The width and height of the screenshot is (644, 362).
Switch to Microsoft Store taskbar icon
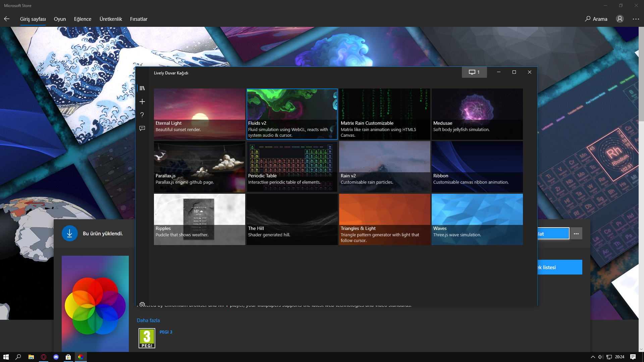pos(68,357)
